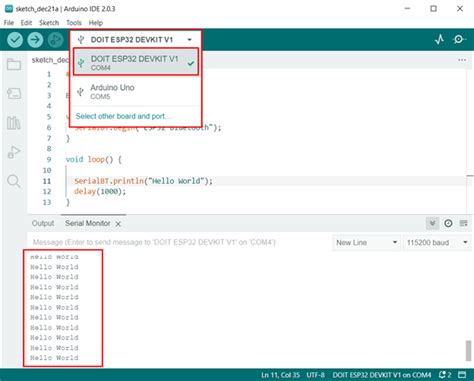Open the board selector dropdown

(x=135, y=40)
